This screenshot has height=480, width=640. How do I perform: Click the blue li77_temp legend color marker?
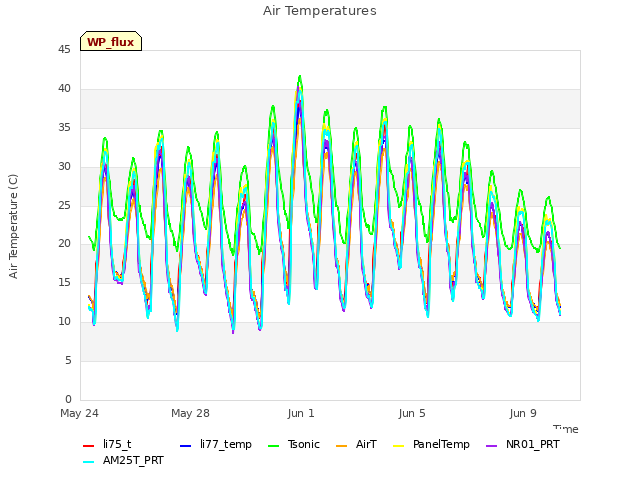186,446
